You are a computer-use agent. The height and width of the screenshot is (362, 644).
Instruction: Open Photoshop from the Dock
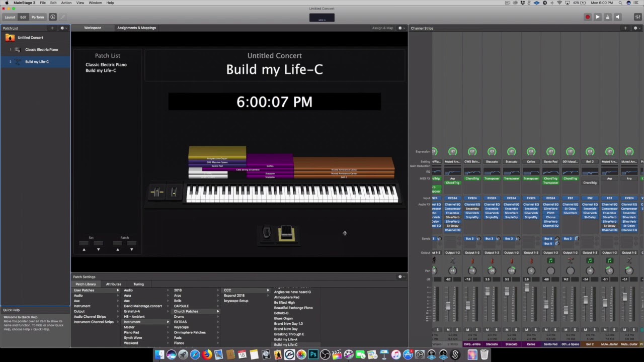pyautogui.click(x=313, y=355)
